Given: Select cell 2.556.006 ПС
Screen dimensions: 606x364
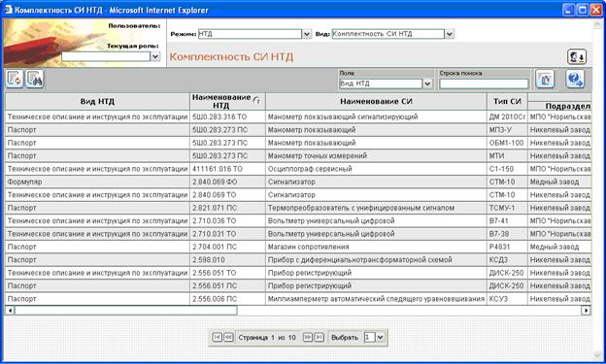Looking at the screenshot, I should click(x=227, y=299).
